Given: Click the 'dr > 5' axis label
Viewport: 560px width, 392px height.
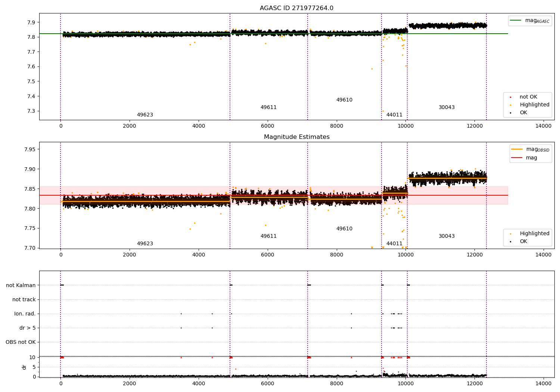Looking at the screenshot, I should (x=28, y=328).
